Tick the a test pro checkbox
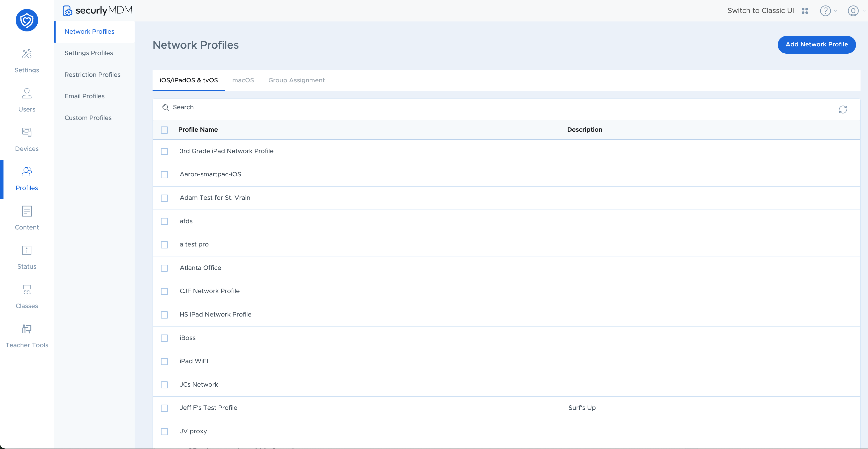This screenshot has height=449, width=868. (165, 245)
